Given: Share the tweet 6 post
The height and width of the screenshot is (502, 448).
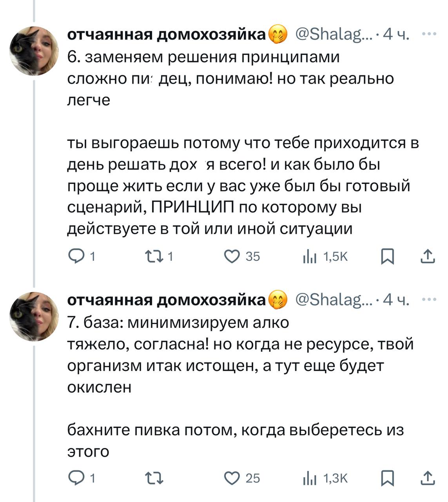Looking at the screenshot, I should click(428, 256).
